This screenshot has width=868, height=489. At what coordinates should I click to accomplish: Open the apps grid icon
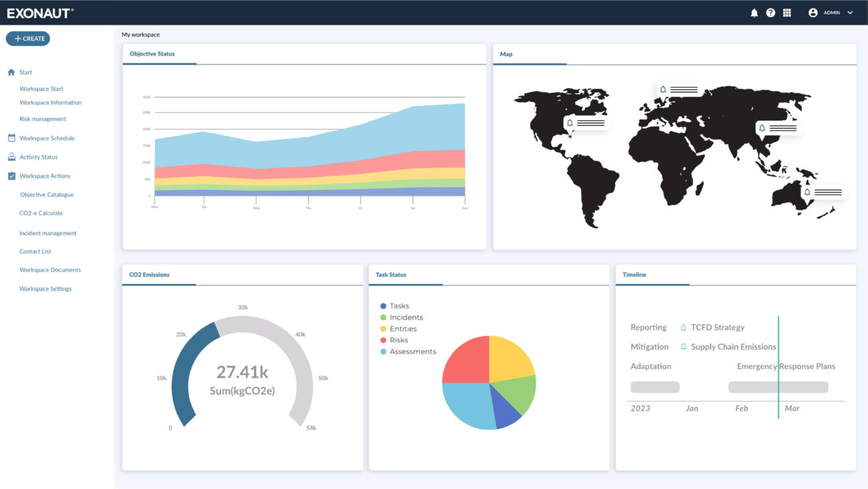787,13
